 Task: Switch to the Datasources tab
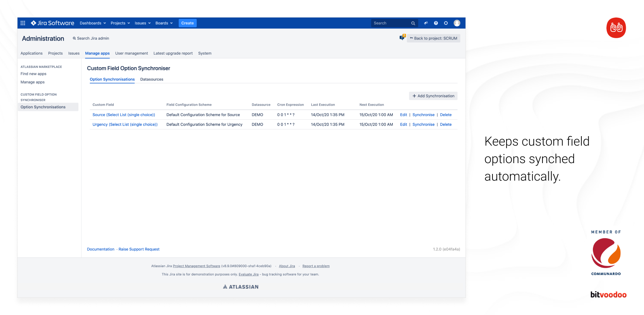click(x=152, y=79)
